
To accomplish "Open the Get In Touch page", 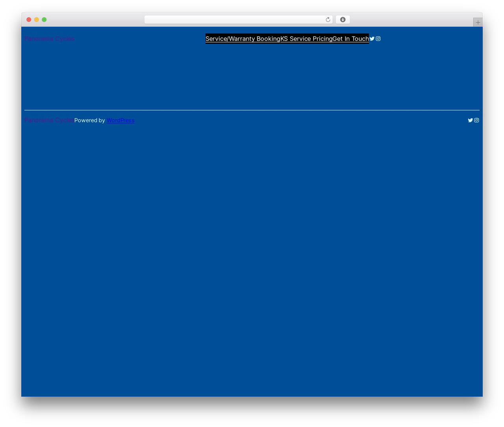I will click(350, 39).
